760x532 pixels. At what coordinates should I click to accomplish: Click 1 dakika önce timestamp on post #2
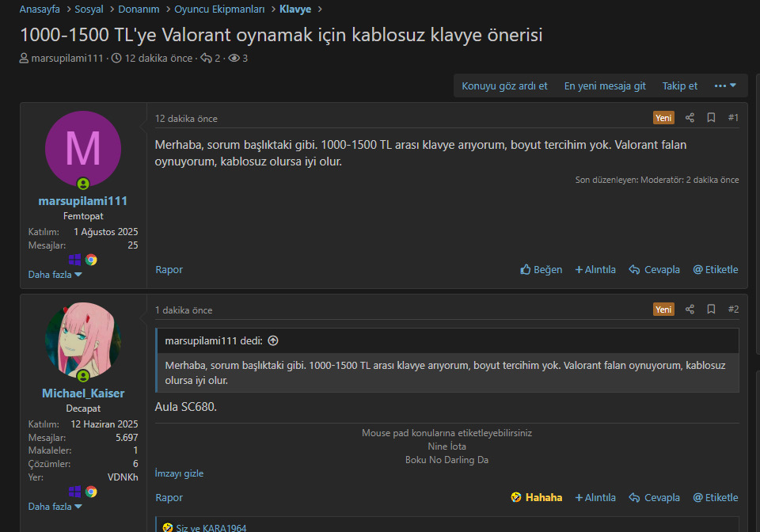point(183,310)
